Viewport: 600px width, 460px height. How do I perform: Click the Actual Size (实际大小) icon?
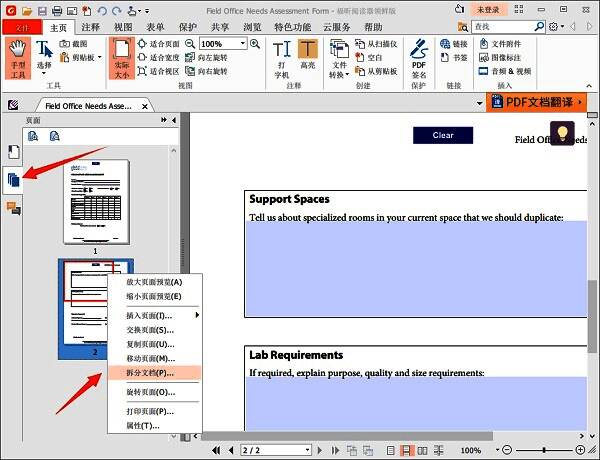coord(121,59)
